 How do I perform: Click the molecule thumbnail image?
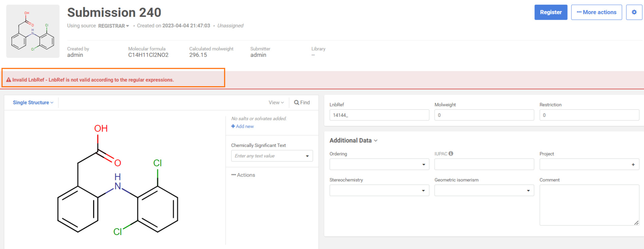click(x=33, y=31)
